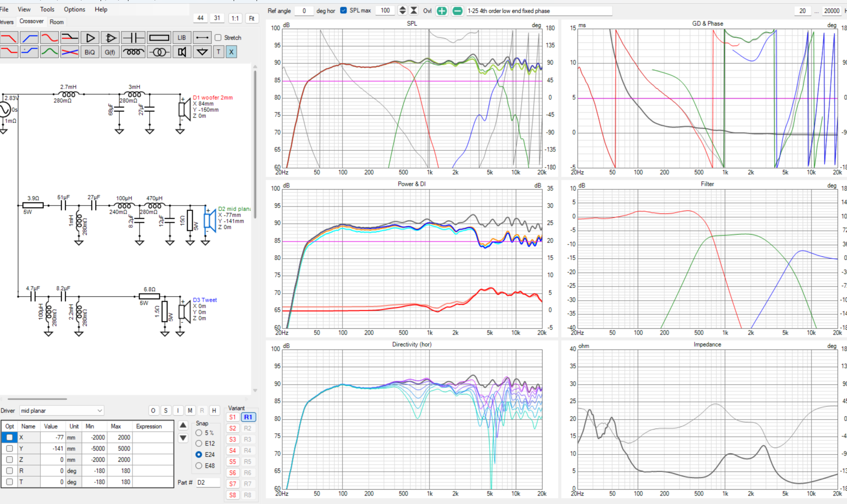Click the Fit zoom button
The height and width of the screenshot is (504, 847).
[251, 18]
